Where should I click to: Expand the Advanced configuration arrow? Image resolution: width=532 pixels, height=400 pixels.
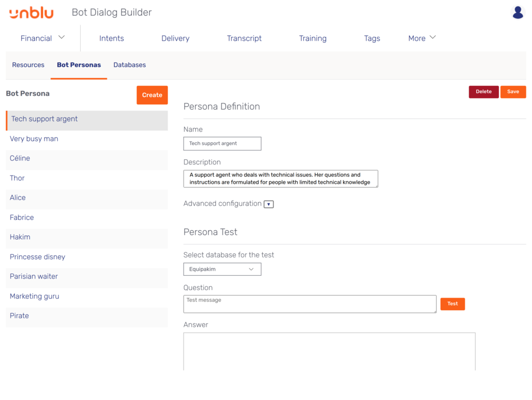click(268, 204)
